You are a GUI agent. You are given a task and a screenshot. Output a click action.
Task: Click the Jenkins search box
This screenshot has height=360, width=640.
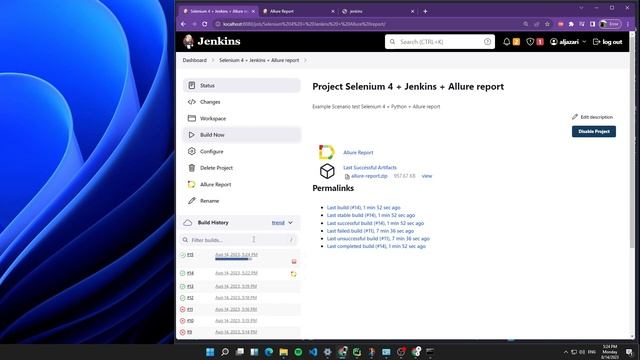point(440,42)
